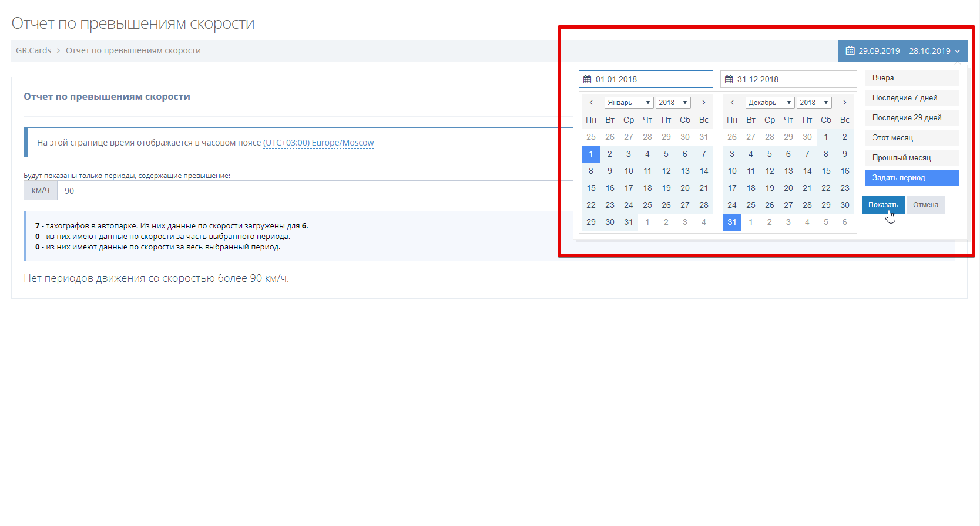Open the Январь month dropdown
This screenshot has height=526, width=980.
tap(628, 103)
